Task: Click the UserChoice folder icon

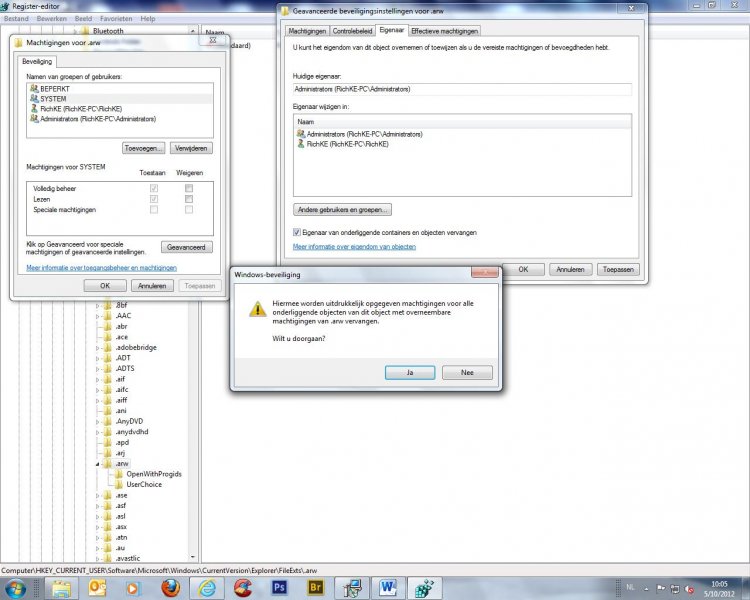Action: [117, 484]
